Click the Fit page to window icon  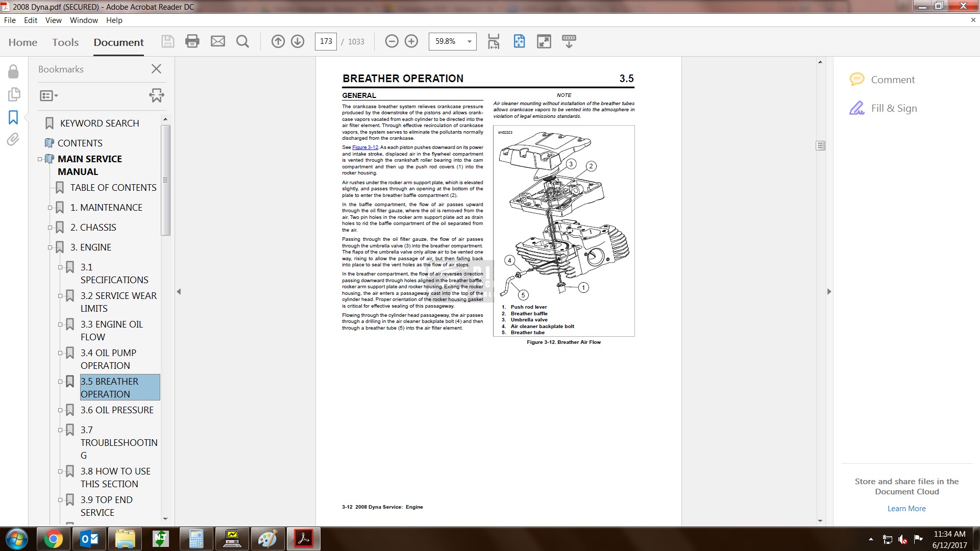(519, 41)
